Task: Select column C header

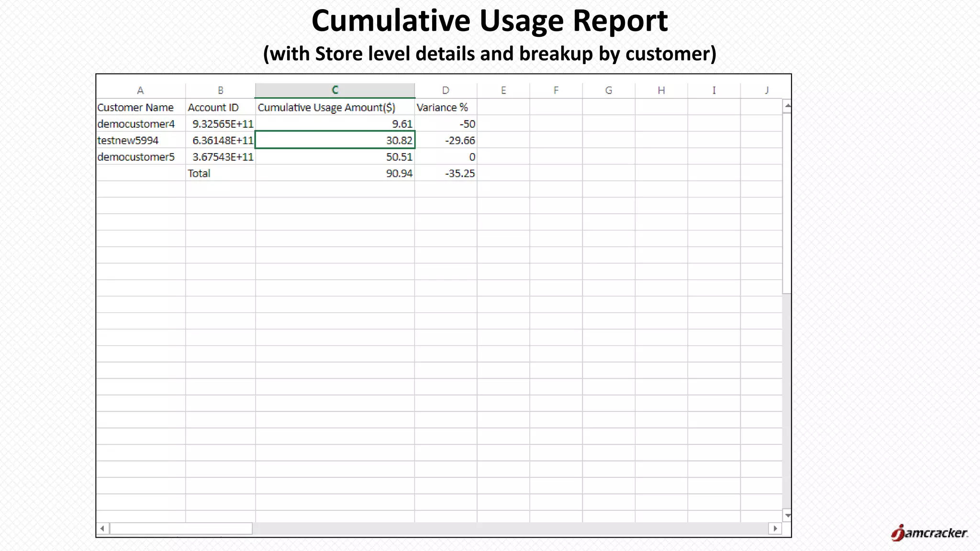Action: [335, 90]
